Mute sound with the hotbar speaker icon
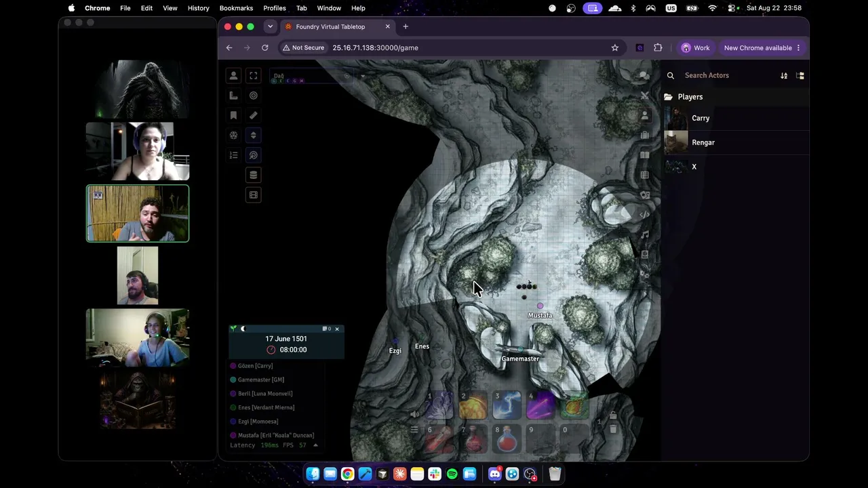 414,414
